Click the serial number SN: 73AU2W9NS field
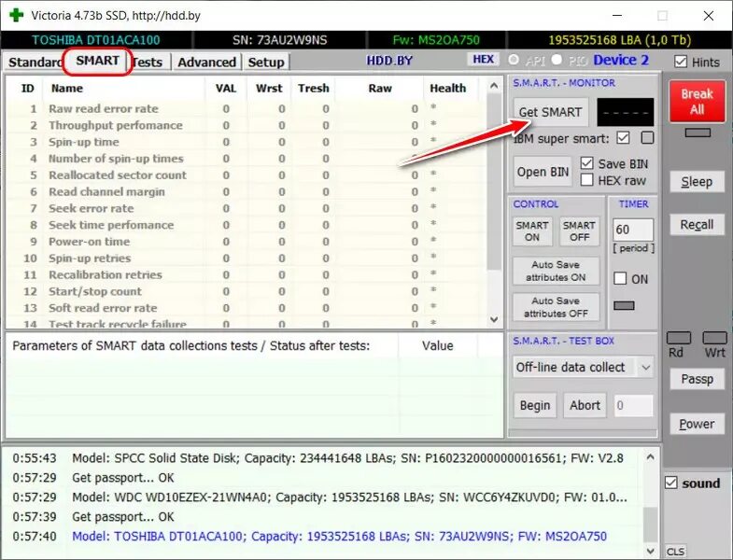733x560 pixels. tap(279, 40)
